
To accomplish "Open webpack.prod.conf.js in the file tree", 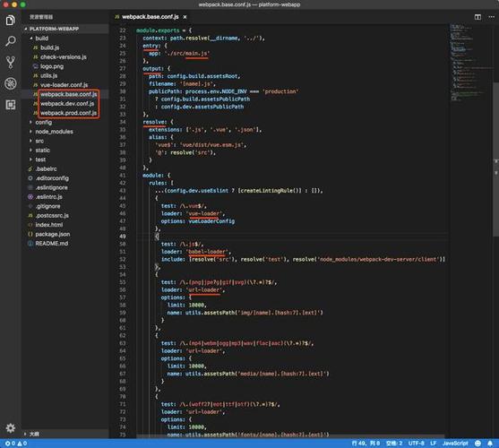I will click(65, 113).
